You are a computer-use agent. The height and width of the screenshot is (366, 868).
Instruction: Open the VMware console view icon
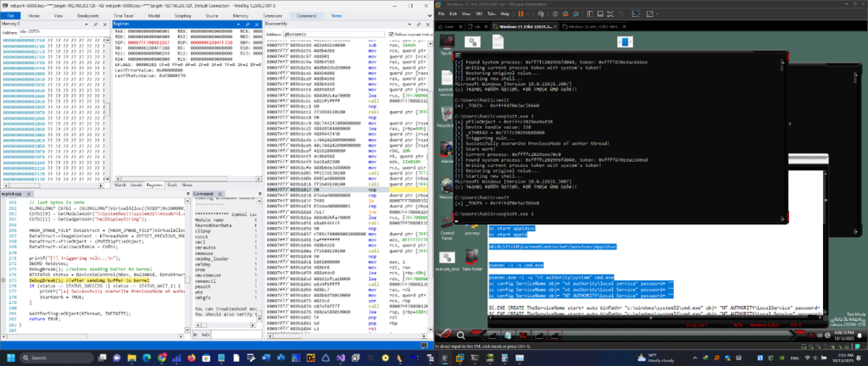[x=636, y=14]
